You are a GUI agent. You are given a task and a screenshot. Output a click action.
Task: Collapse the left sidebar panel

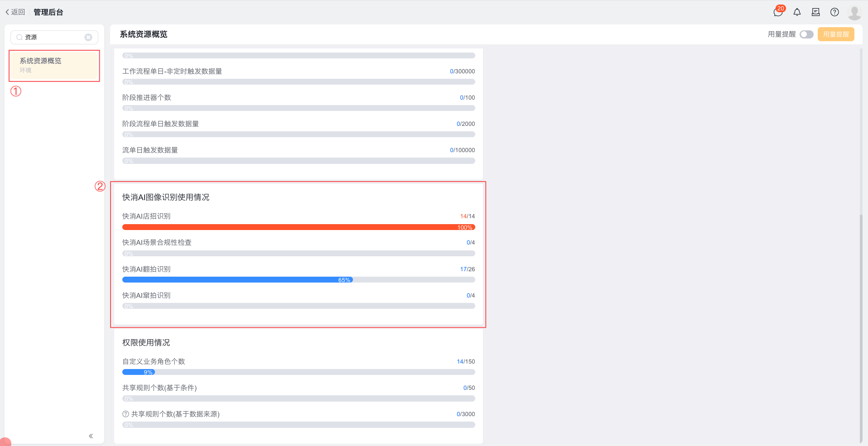point(91,436)
